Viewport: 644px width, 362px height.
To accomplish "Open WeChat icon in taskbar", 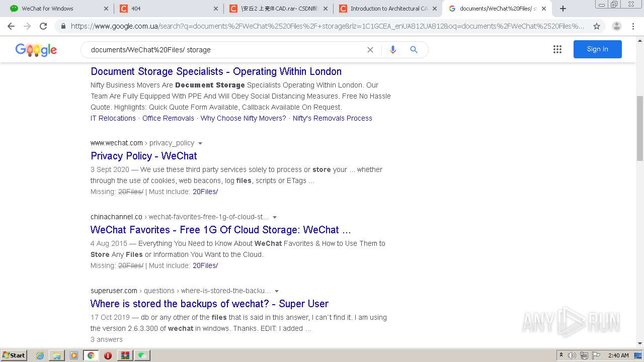I will 142,355.
